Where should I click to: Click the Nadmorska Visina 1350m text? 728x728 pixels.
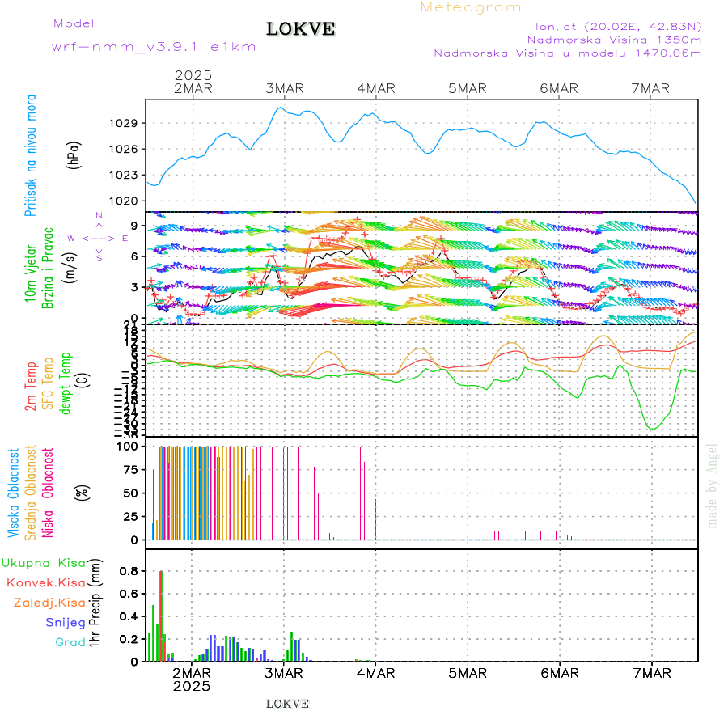coord(614,40)
